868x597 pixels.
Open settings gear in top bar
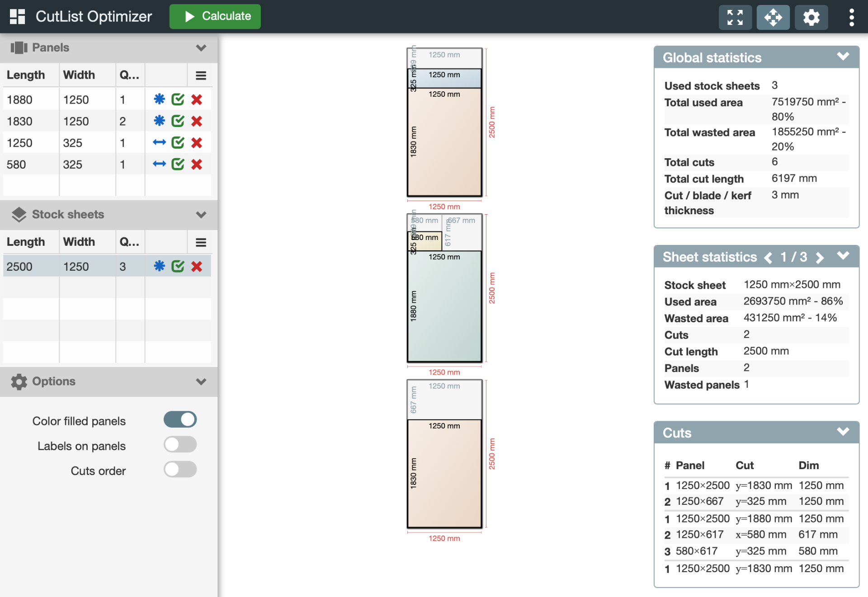point(811,17)
